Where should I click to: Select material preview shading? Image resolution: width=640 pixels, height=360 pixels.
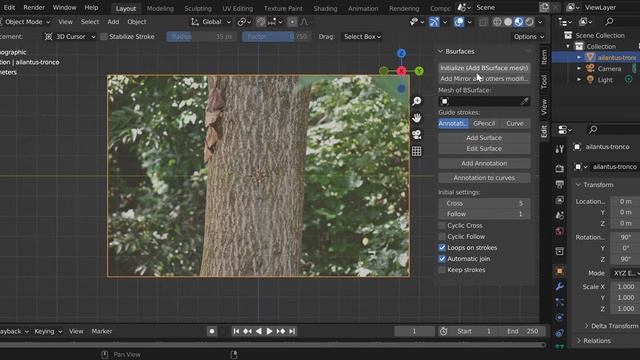point(518,22)
